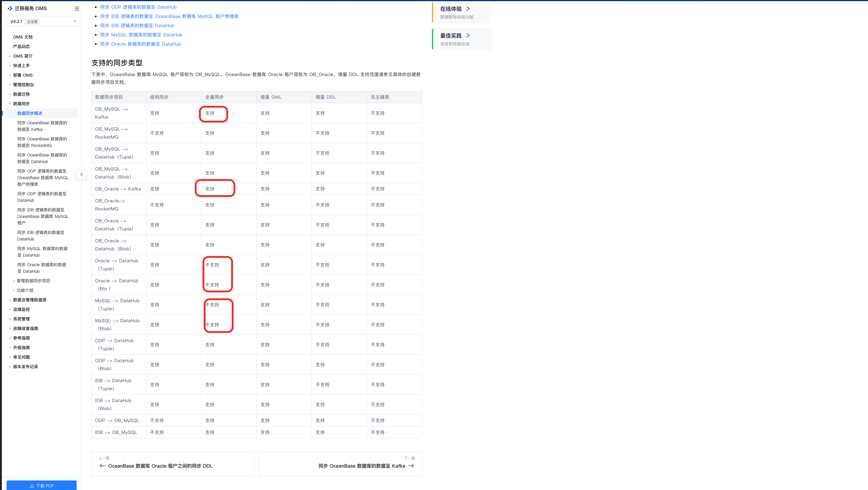
Task: Go to next article 同步至 Kafka card
Action: click(340, 464)
